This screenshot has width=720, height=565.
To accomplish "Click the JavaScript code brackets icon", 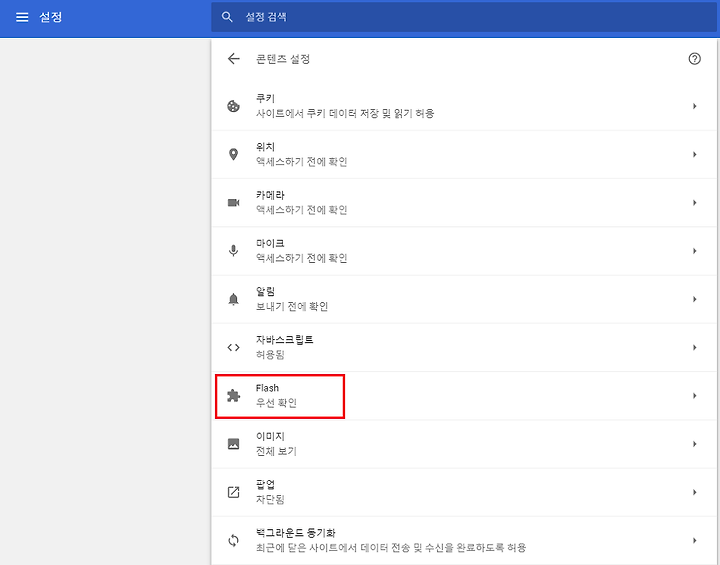I will pyautogui.click(x=233, y=347).
